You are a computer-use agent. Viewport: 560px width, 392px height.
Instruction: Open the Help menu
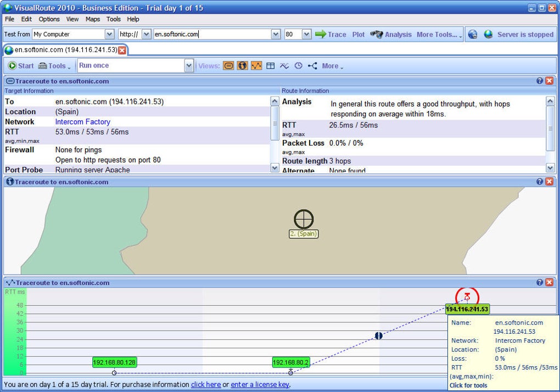133,19
